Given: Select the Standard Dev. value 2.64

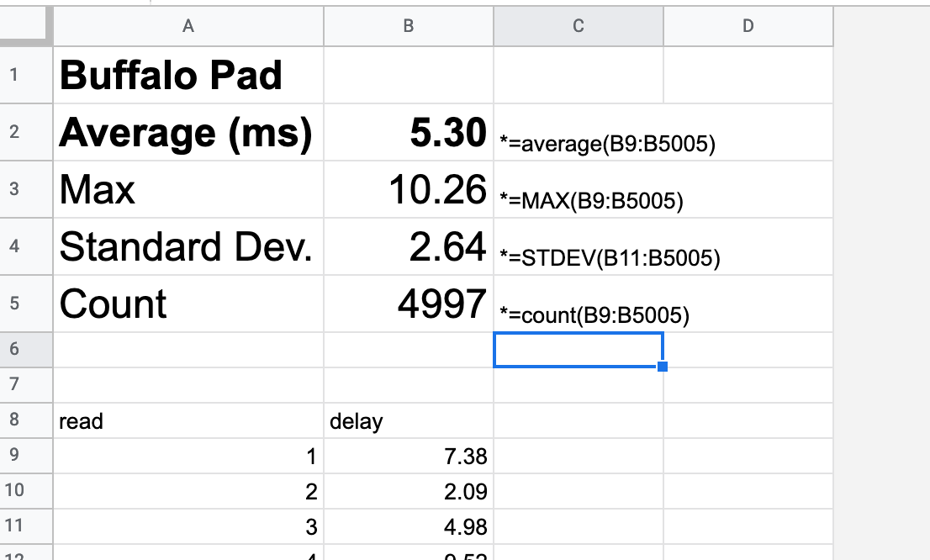Looking at the screenshot, I should (x=408, y=247).
